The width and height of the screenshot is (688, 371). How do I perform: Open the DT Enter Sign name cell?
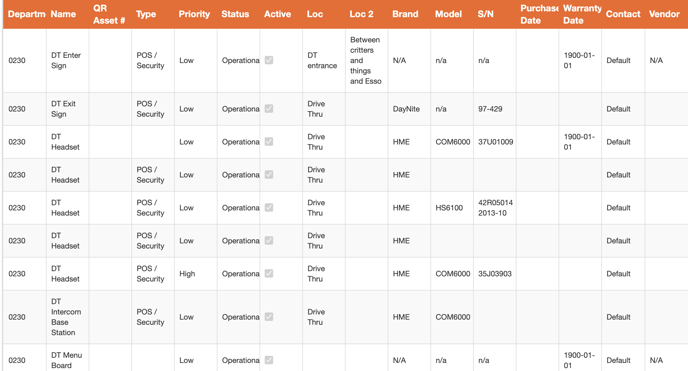coord(68,61)
